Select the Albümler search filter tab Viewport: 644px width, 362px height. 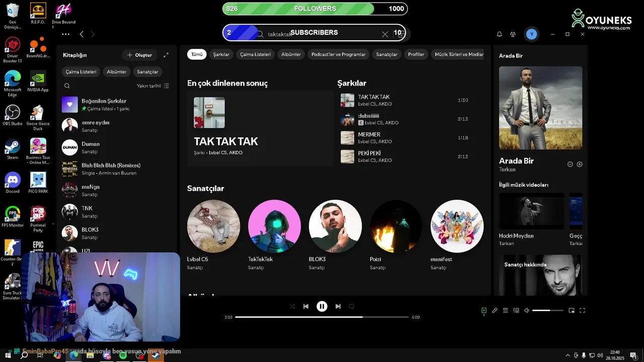tap(291, 54)
